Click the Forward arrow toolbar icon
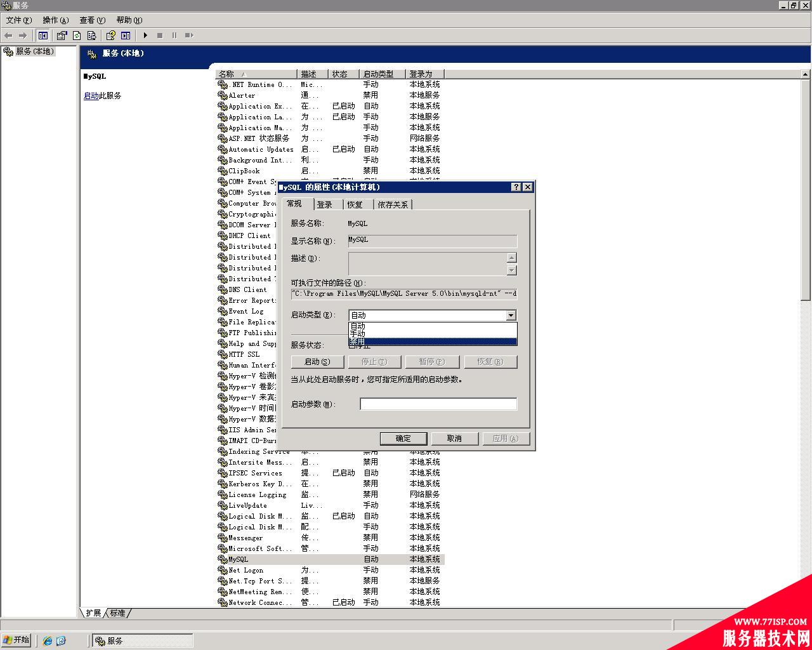The image size is (812, 650). (x=23, y=36)
